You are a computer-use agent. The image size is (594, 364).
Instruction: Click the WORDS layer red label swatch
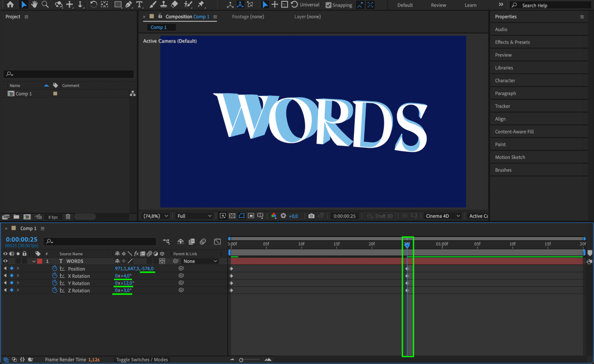tap(40, 261)
